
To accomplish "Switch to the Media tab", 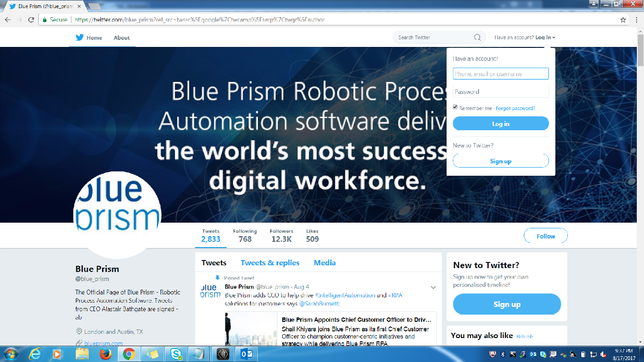I will point(324,262).
